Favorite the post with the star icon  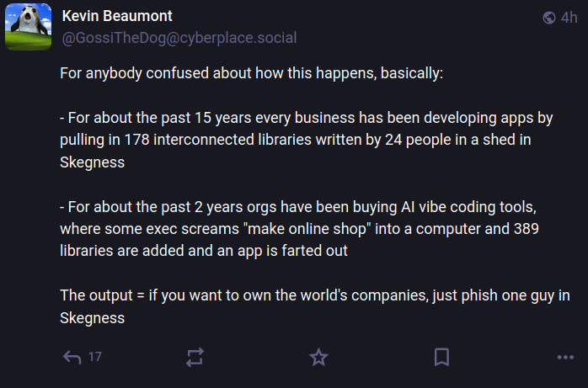click(318, 357)
